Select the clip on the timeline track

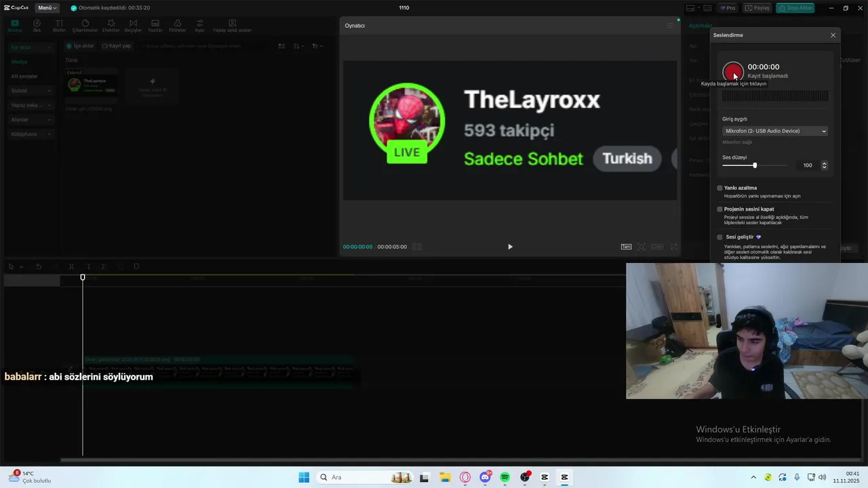[x=218, y=371]
